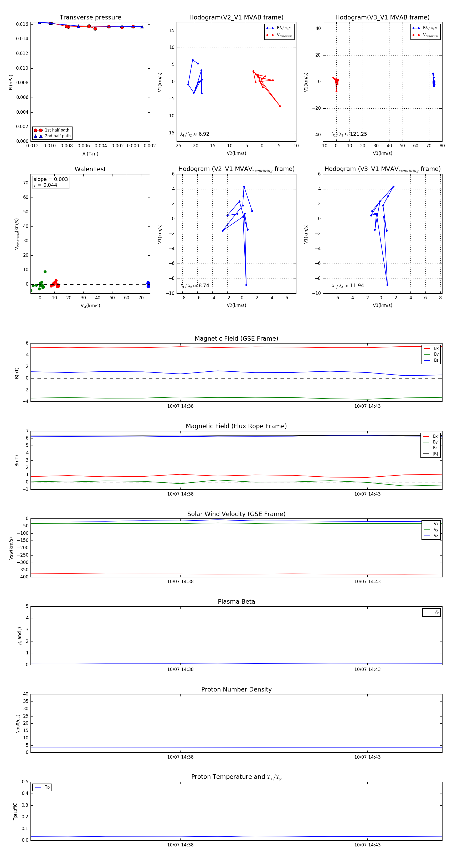Click the 'Magnetic Field (GSE Frame)' title
Image resolution: width=473 pixels, height=868 pixels.
pos(236,339)
